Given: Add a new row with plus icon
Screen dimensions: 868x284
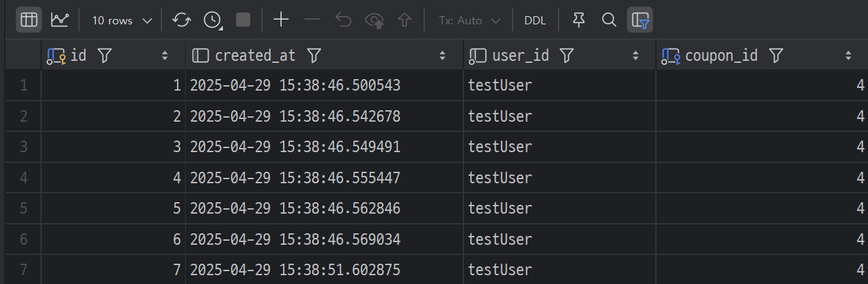Looking at the screenshot, I should pos(281,20).
